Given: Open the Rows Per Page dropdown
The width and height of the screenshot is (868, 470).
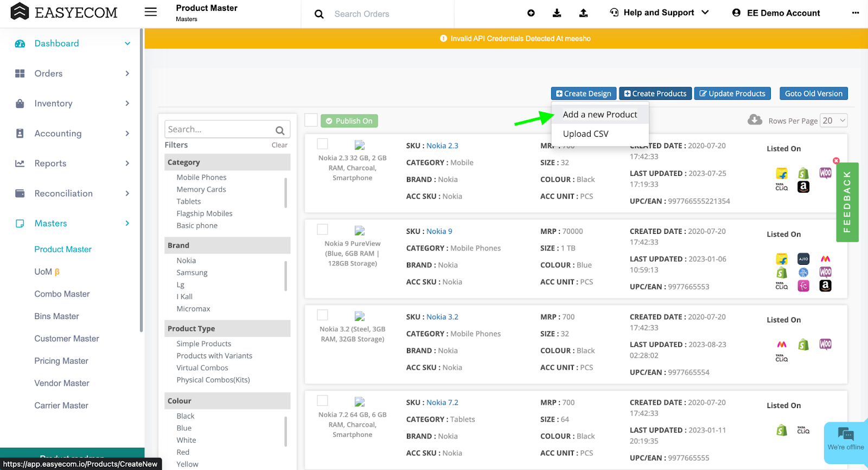Looking at the screenshot, I should (x=834, y=120).
